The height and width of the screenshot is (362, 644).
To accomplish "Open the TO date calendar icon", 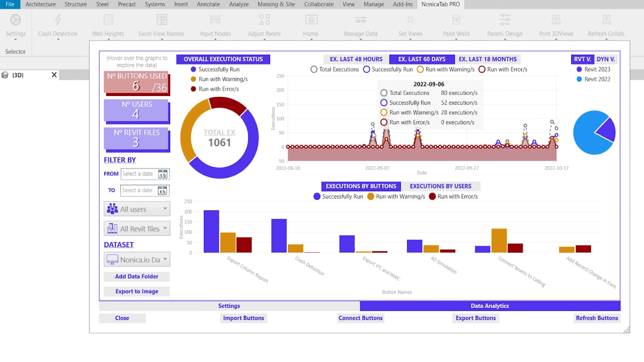I will 162,191.
